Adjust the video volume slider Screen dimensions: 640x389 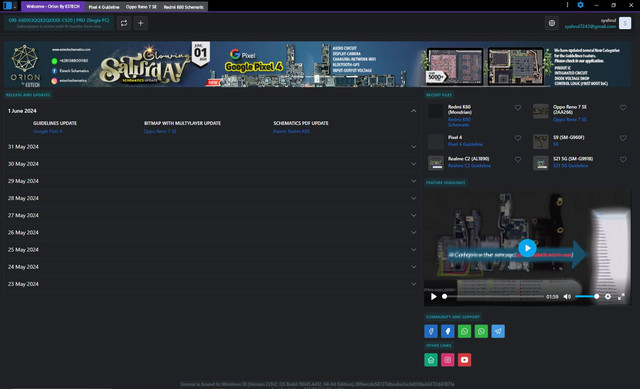[587, 297]
